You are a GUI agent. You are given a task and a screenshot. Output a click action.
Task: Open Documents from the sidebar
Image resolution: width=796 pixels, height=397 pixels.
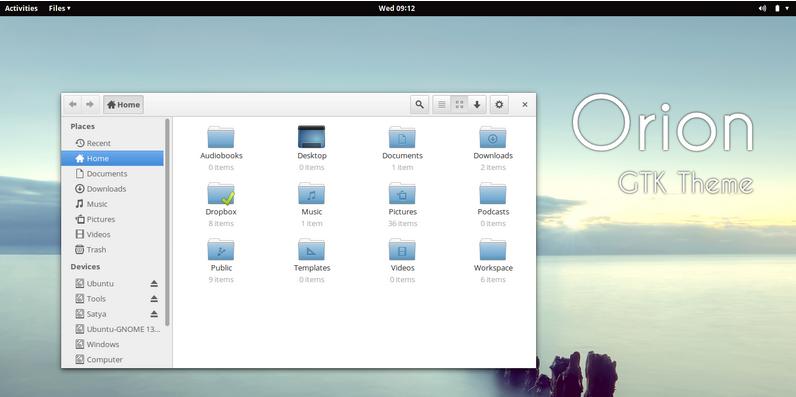click(x=112, y=174)
